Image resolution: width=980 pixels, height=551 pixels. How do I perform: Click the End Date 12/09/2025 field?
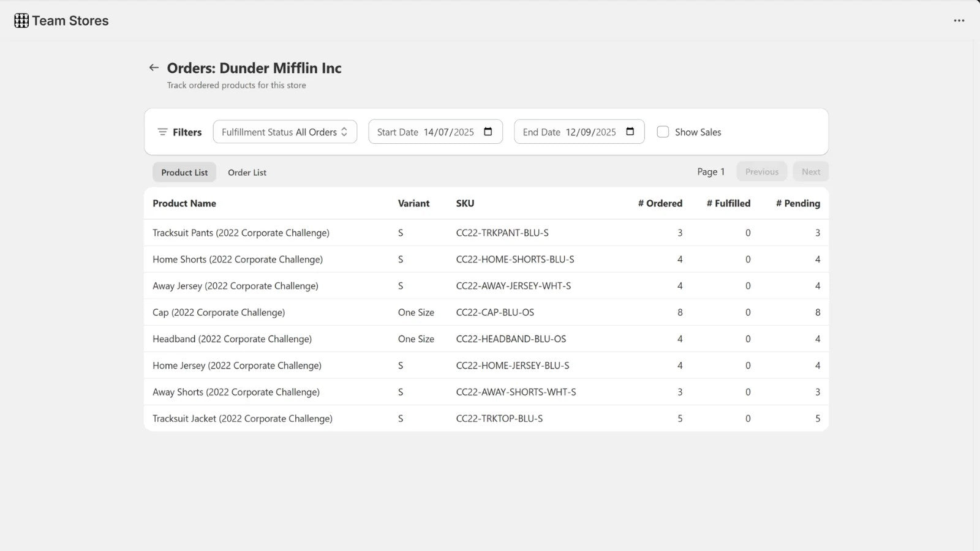tap(579, 132)
